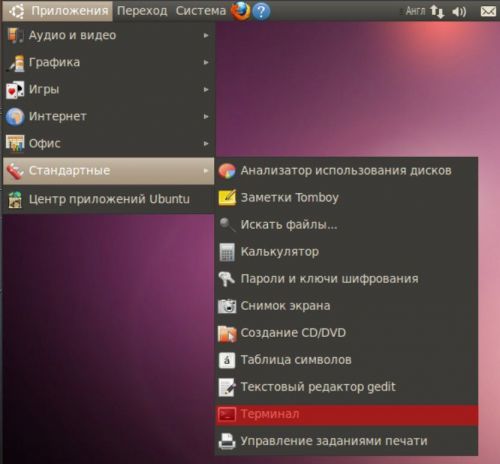
Task: Click the network up-down arrows indicator
Action: click(x=437, y=11)
